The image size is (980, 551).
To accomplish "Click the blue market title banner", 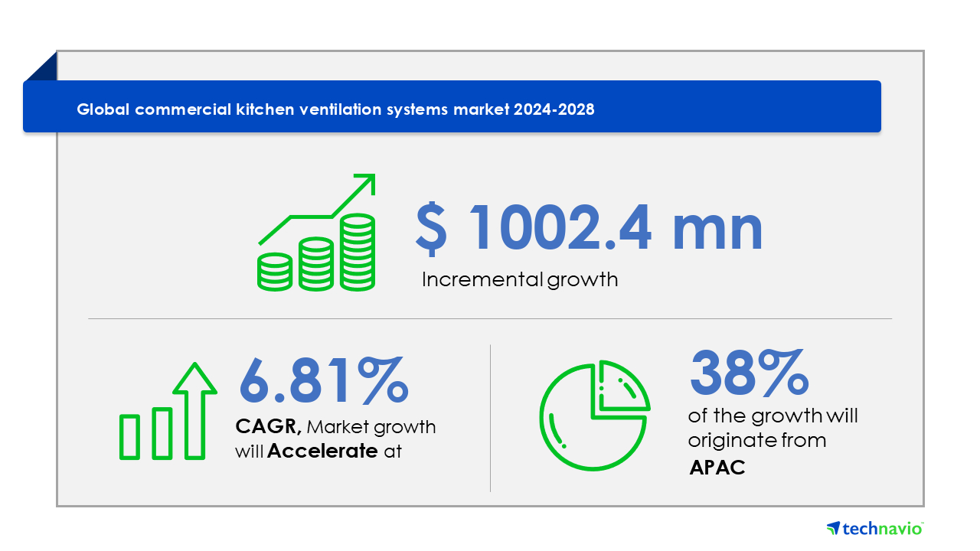I will (x=452, y=107).
